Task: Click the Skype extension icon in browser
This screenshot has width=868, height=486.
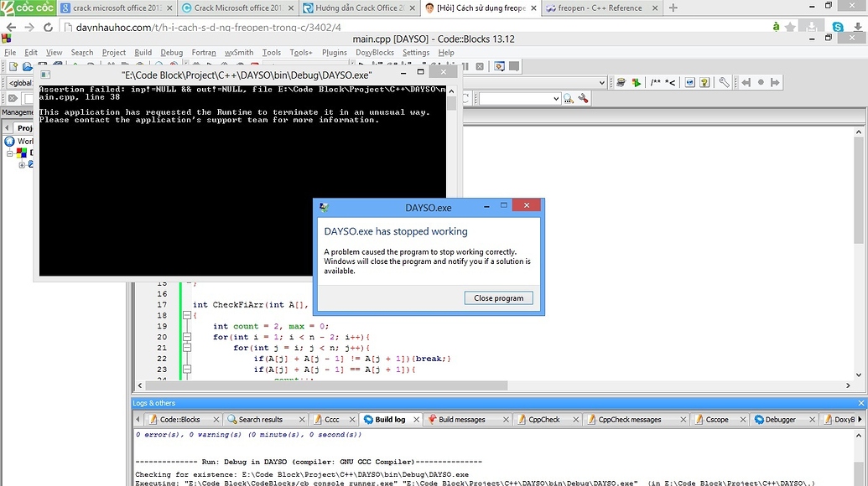Action: pos(838,27)
